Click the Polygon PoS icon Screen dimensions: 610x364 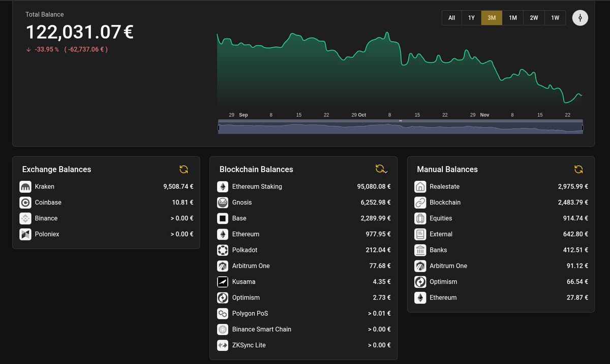223,313
